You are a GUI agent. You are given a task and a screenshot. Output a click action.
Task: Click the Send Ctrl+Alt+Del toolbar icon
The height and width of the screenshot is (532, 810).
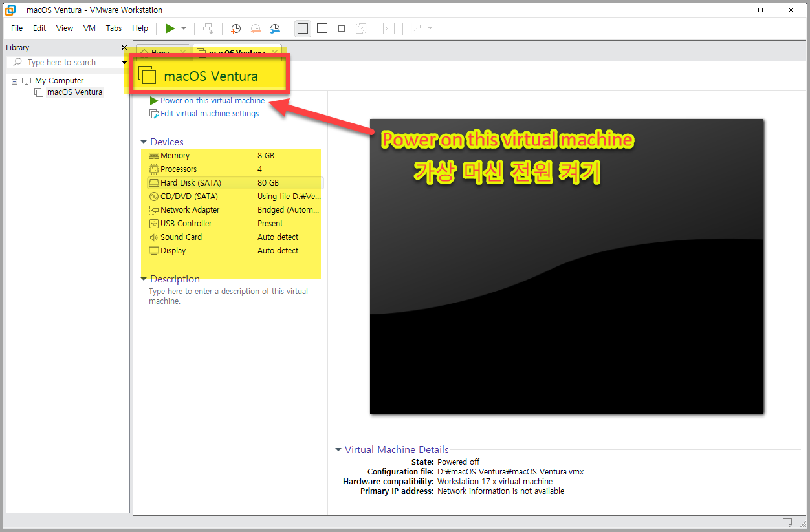click(208, 28)
